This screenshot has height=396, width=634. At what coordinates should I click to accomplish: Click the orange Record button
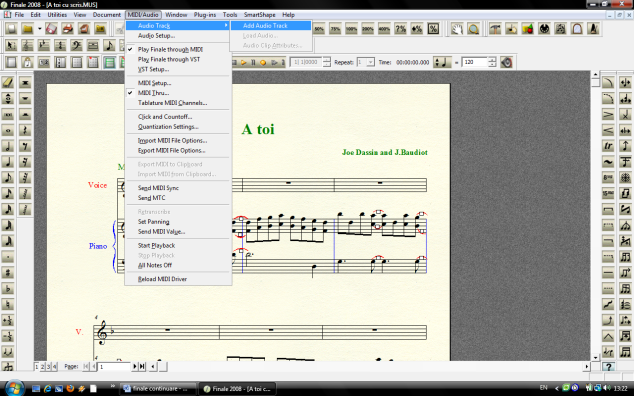pos(263,62)
